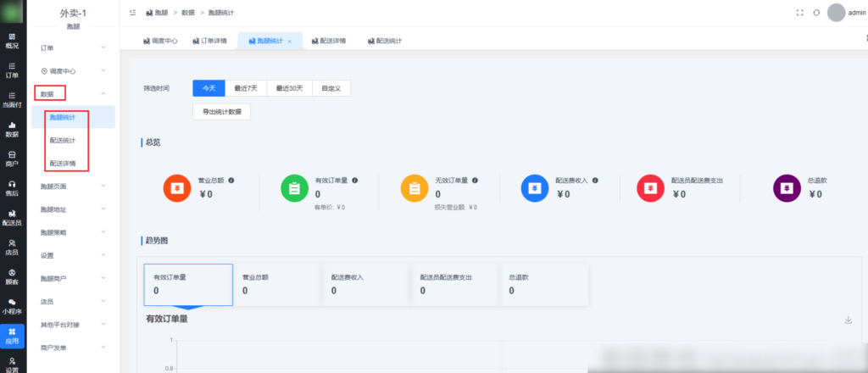Open 订单 in the dark left rail
Viewport: 868px width, 373px height.
point(12,70)
